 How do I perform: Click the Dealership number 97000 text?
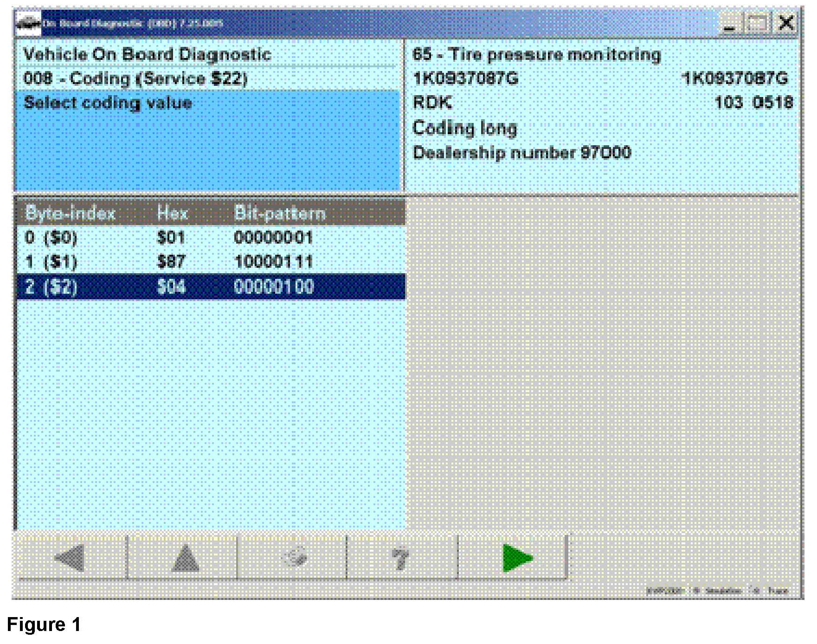coord(521,153)
